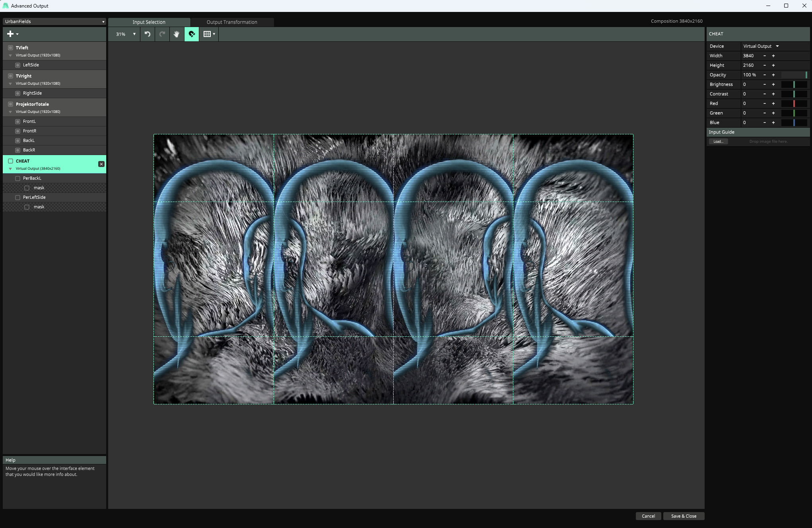Open the Device Virtual Output dropdown

point(761,46)
